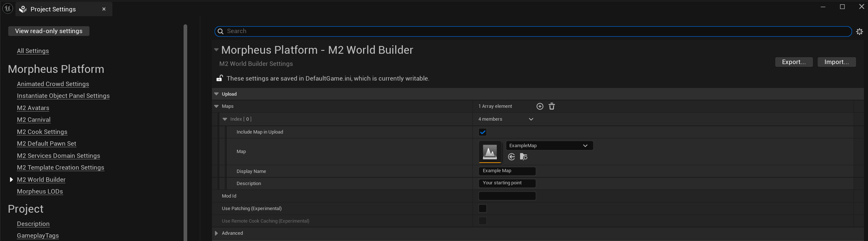This screenshot has width=868, height=241.
Task: Enable Use Patching (Experimental) checkbox
Action: pos(482,209)
